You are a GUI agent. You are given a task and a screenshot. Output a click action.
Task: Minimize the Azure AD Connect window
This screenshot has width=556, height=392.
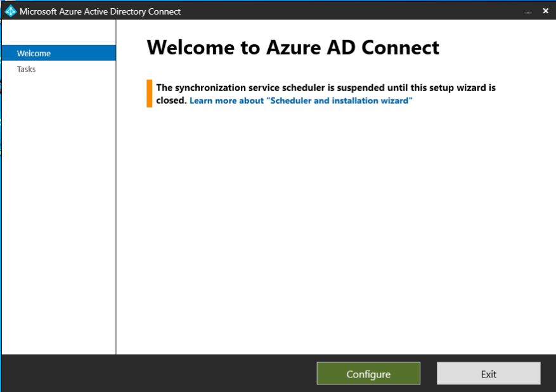coord(526,11)
